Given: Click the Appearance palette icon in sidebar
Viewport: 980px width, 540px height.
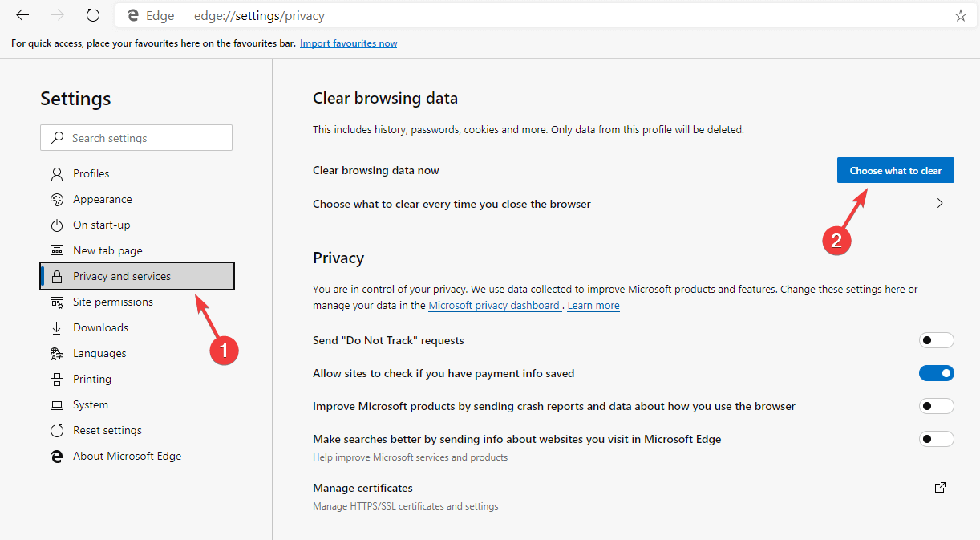Looking at the screenshot, I should 57,199.
